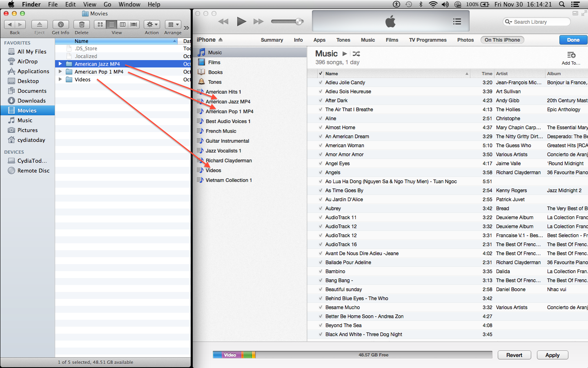Click the Fast Forward button in iTunes
588x368 pixels.
[258, 21]
